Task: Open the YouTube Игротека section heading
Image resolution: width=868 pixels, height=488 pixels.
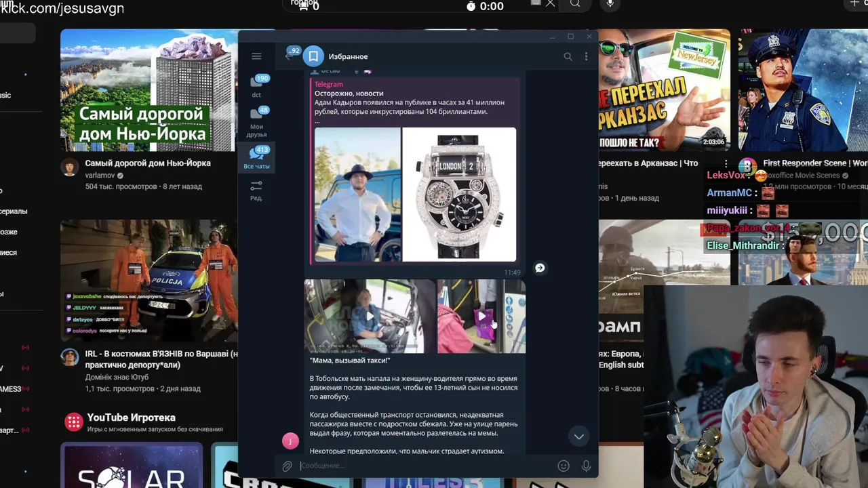Action: tap(131, 418)
